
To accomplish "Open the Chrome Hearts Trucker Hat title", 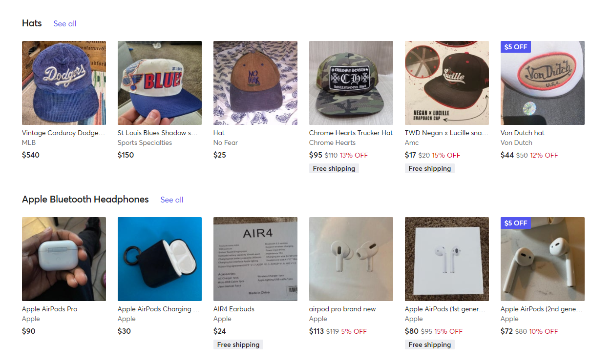I will coord(351,133).
